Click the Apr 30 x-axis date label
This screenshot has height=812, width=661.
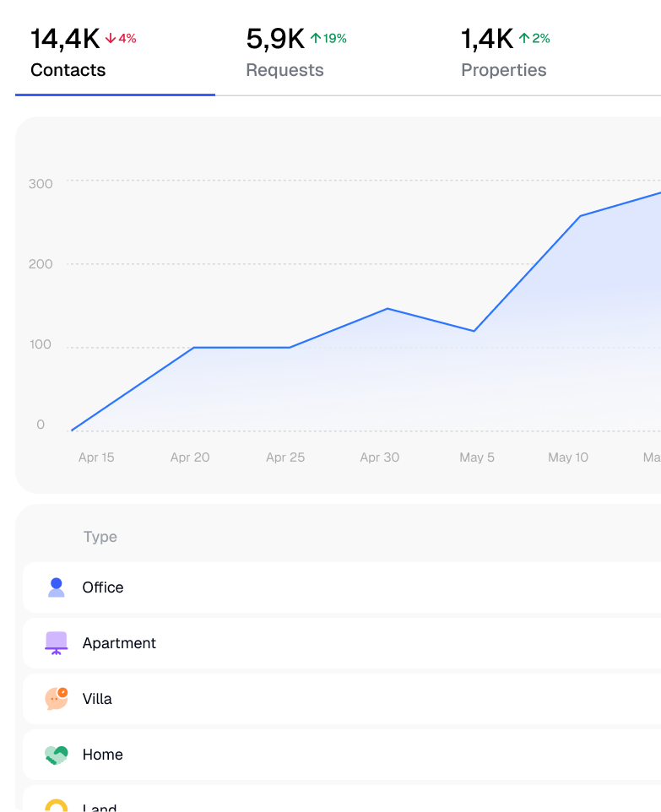380,457
